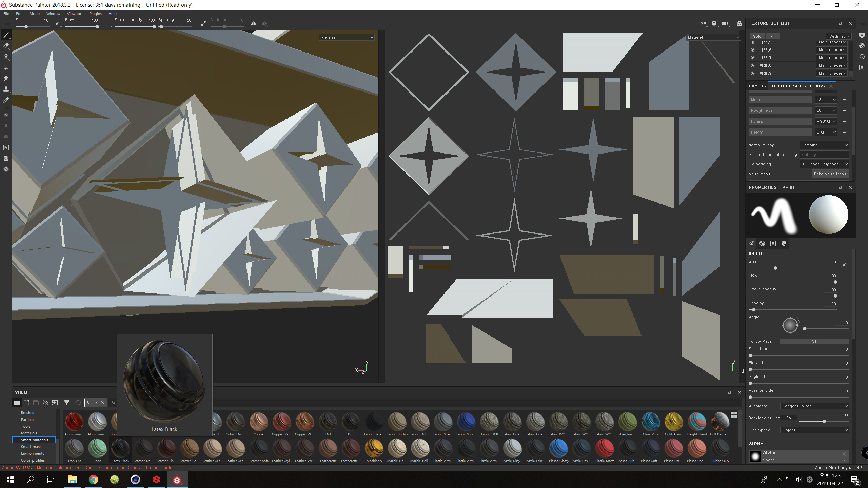Open the Display settings dock icon
This screenshot has height=488, width=868.
coord(862,35)
